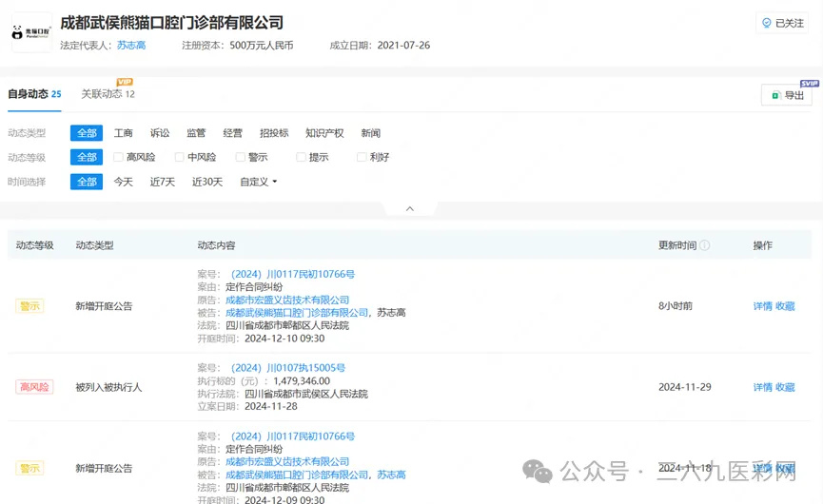Filter time by 今天

pos(124,182)
